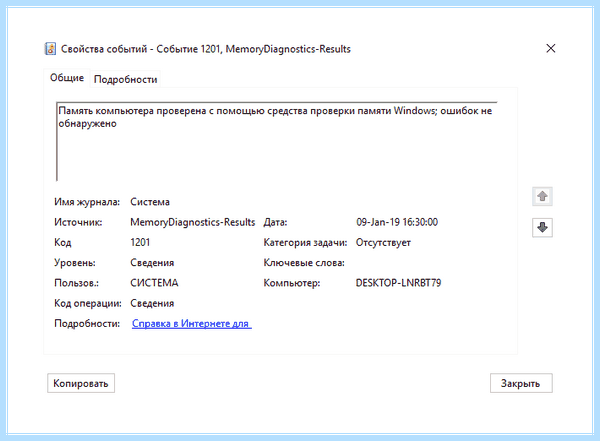Switch to the Подробности tab
The image size is (600, 441).
coord(126,79)
